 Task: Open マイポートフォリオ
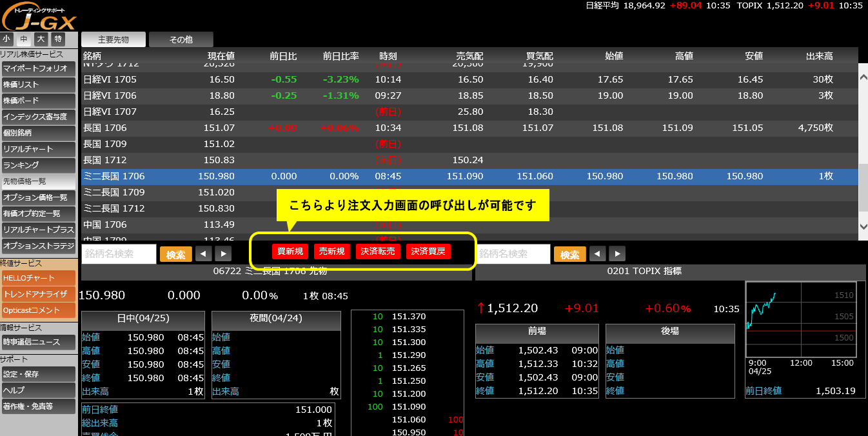[x=39, y=68]
